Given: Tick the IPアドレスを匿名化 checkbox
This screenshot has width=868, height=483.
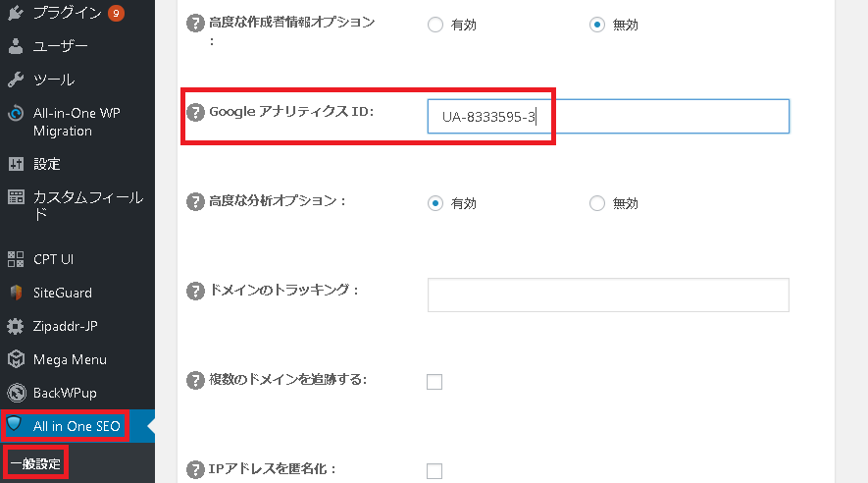Looking at the screenshot, I should point(434,471).
